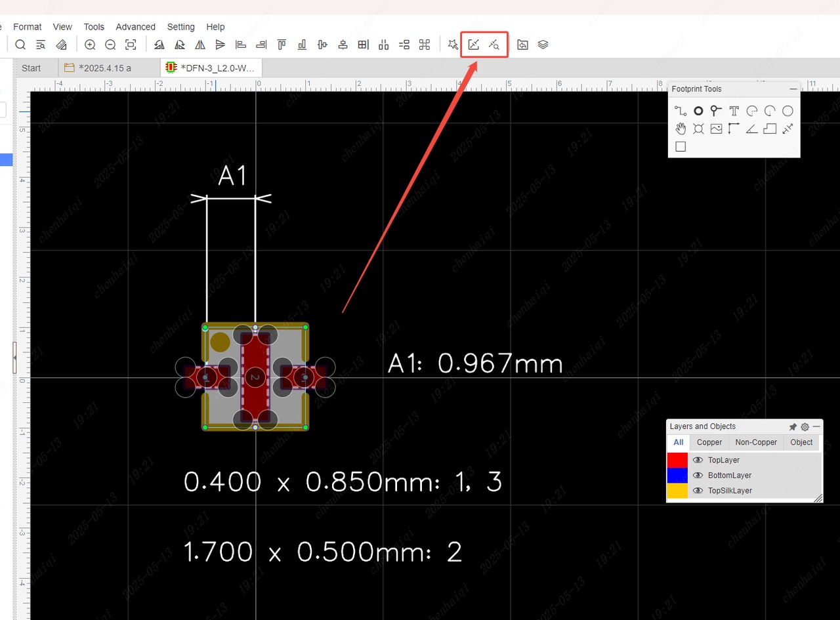Image resolution: width=840 pixels, height=620 pixels.
Task: Click the Insert Image tool
Action: coord(716,129)
